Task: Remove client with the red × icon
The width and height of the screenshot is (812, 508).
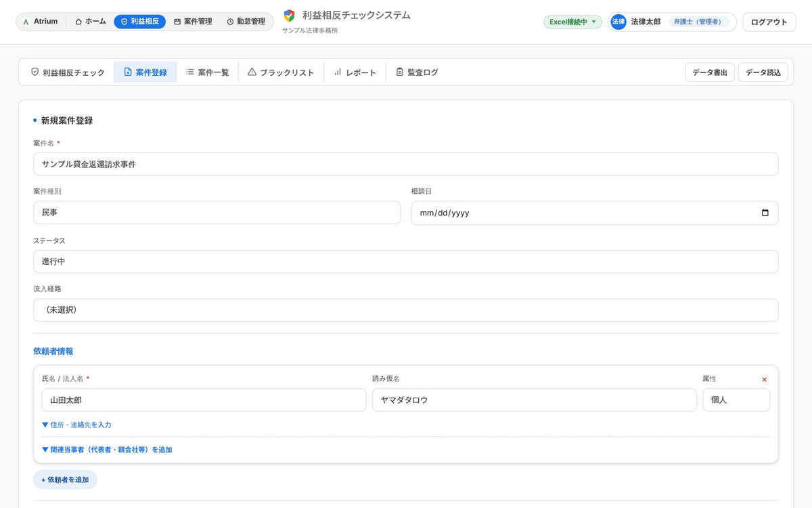Action: [x=765, y=379]
